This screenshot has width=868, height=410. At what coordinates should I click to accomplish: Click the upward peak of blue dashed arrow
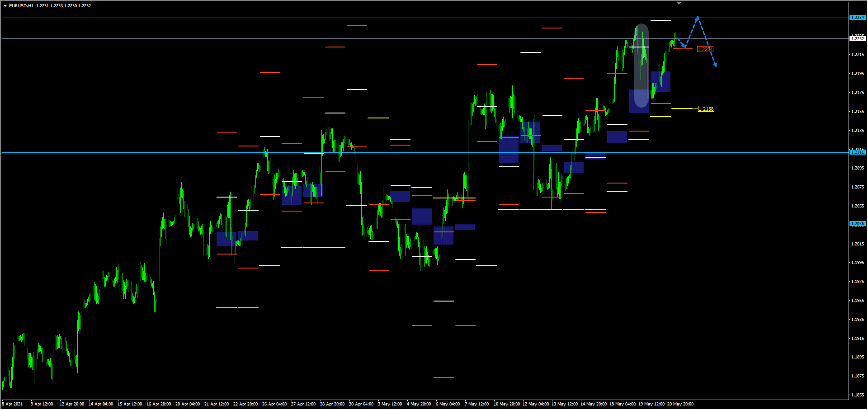pyautogui.click(x=698, y=18)
